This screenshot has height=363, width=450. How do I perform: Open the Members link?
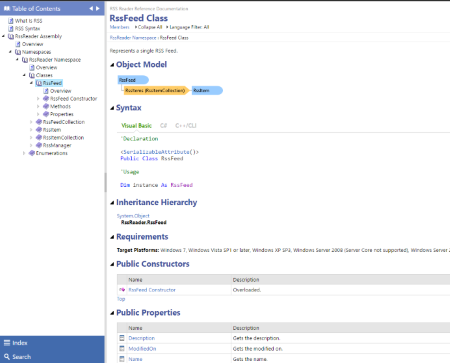119,27
